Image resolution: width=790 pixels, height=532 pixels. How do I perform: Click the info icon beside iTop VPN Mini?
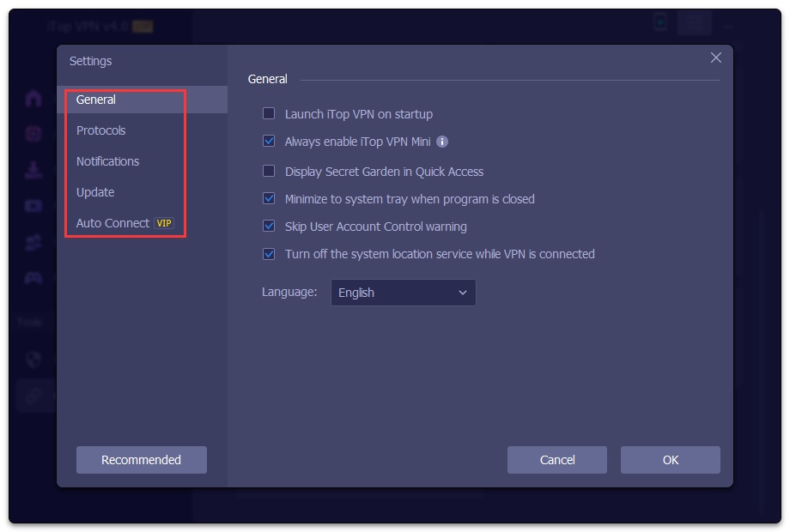(x=442, y=142)
